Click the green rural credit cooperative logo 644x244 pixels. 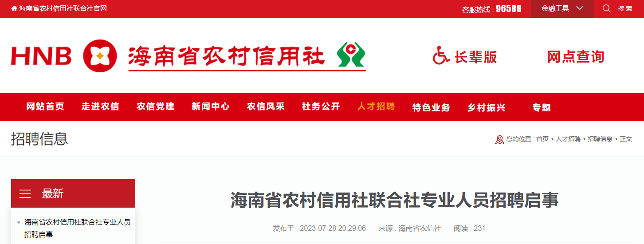click(351, 55)
